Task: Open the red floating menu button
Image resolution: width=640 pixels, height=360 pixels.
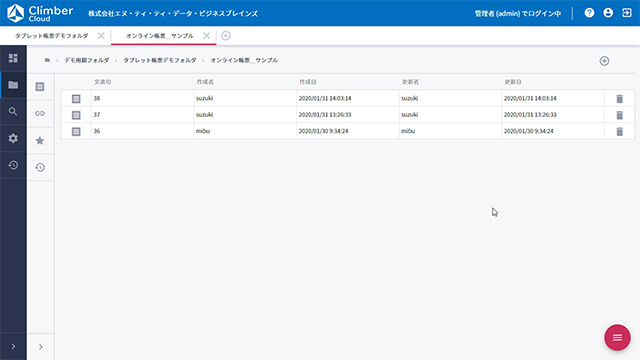Action: [617, 338]
